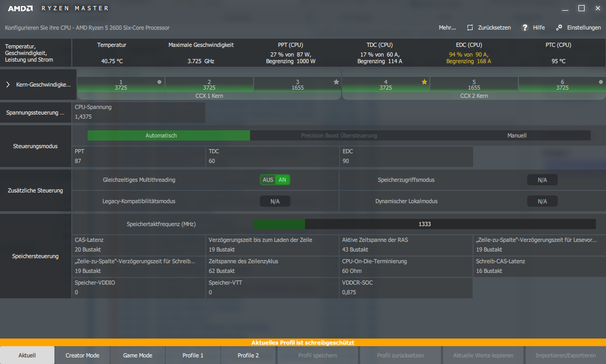
Task: Click core 5 speed bar
Action: pyautogui.click(x=474, y=85)
